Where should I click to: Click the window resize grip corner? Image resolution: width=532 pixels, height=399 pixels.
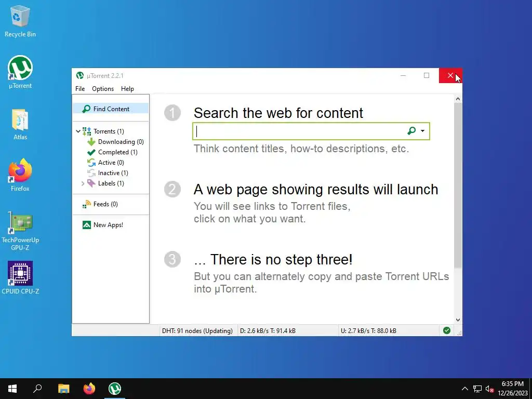459,333
